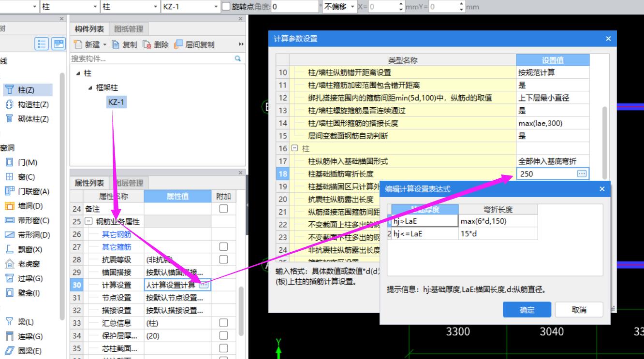Tick the 附加 checkbox for 备注 row

(223, 209)
